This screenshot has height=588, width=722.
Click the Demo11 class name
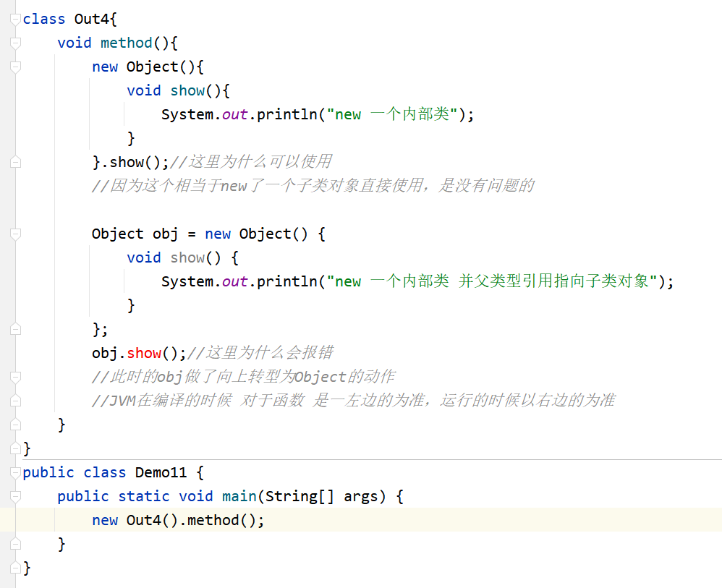click(x=161, y=473)
